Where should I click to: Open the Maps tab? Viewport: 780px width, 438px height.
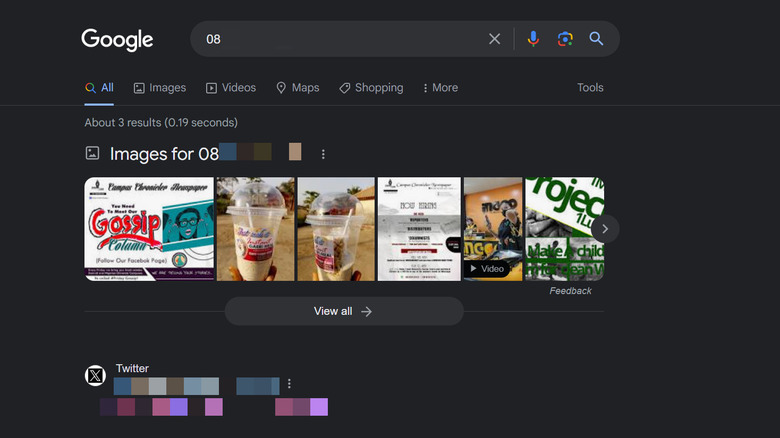click(297, 88)
